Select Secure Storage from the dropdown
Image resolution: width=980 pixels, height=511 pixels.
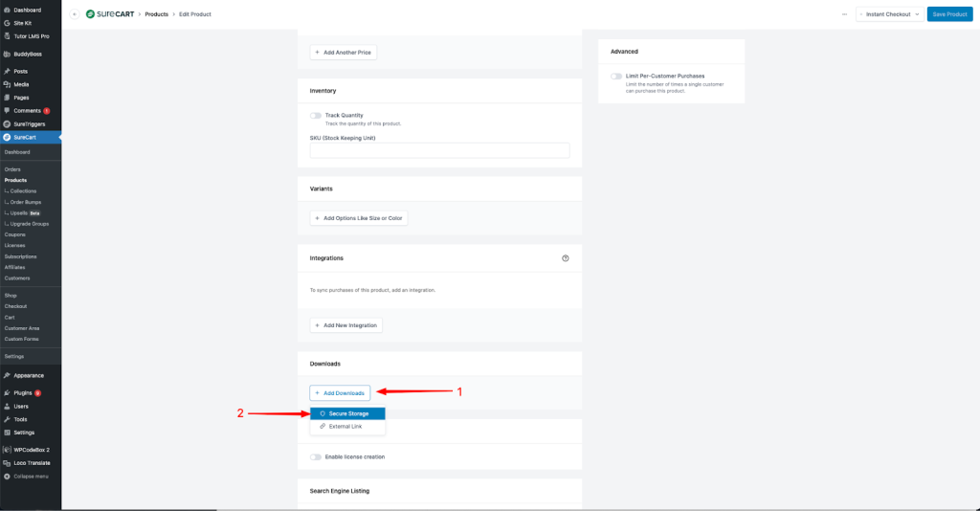347,413
